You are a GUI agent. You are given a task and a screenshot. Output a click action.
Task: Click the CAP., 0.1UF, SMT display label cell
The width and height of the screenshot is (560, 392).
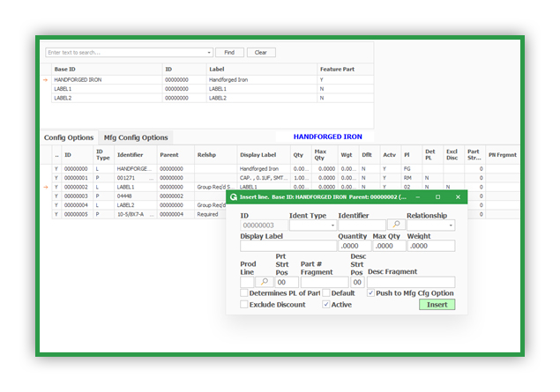[264, 178]
